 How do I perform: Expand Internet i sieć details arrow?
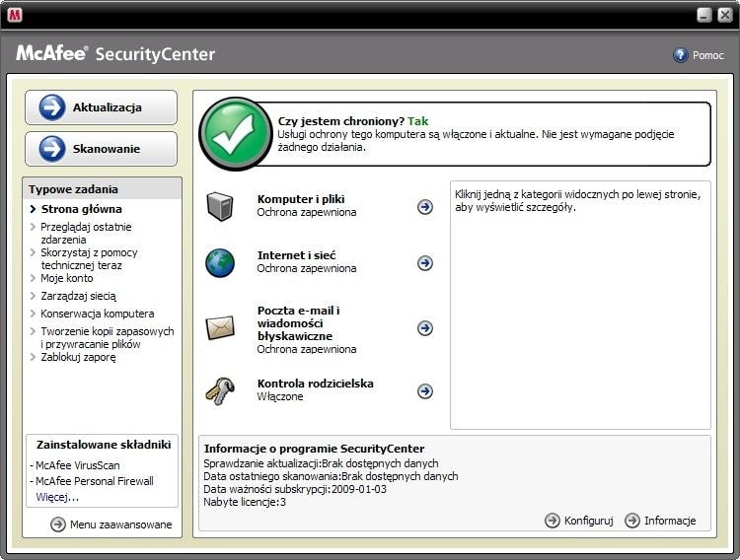click(425, 263)
